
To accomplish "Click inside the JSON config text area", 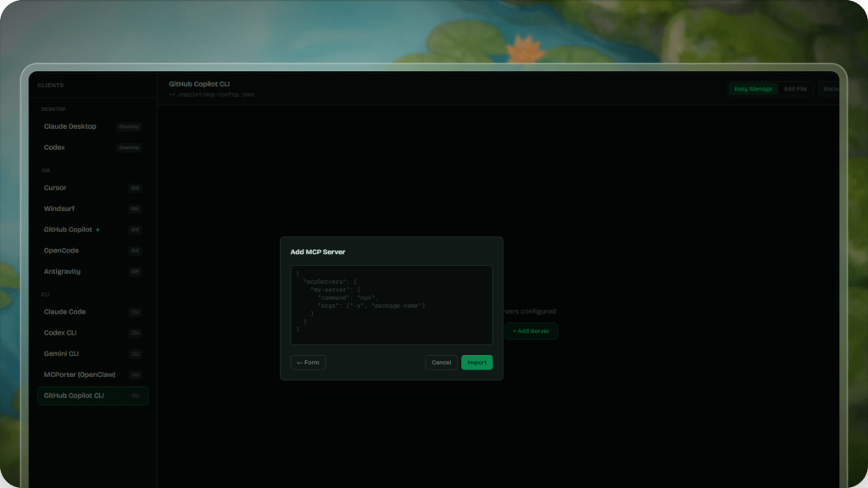I will click(391, 304).
